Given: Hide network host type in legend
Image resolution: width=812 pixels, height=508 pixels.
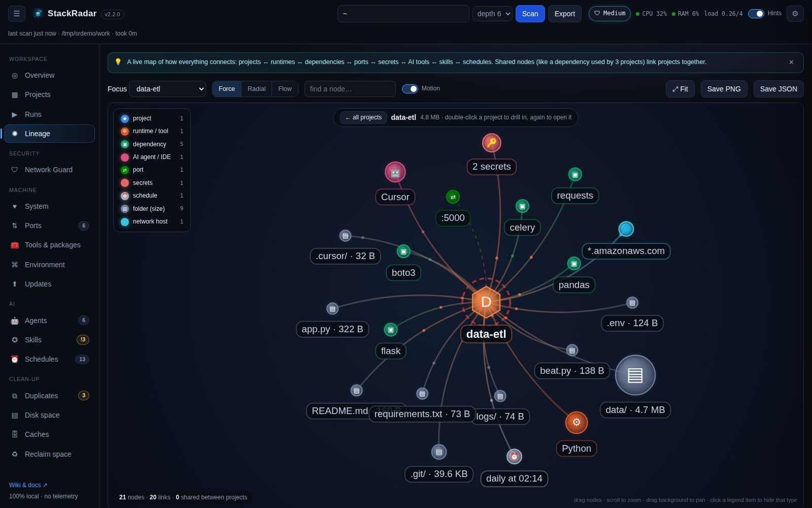Looking at the screenshot, I should click(x=152, y=221).
